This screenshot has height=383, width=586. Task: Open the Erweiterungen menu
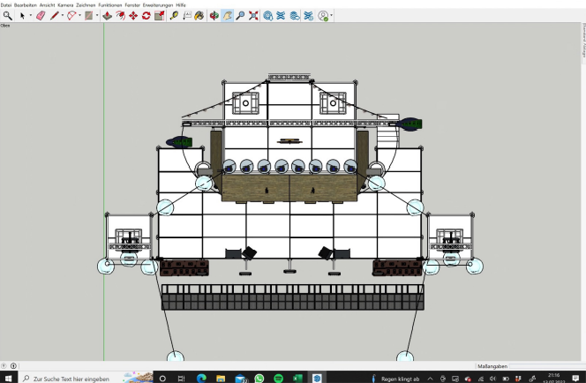tap(158, 5)
